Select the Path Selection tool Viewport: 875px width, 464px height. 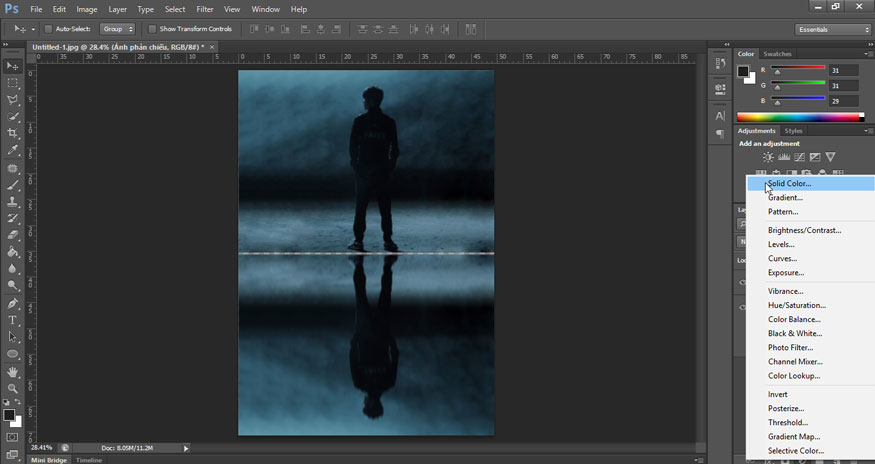pos(12,337)
